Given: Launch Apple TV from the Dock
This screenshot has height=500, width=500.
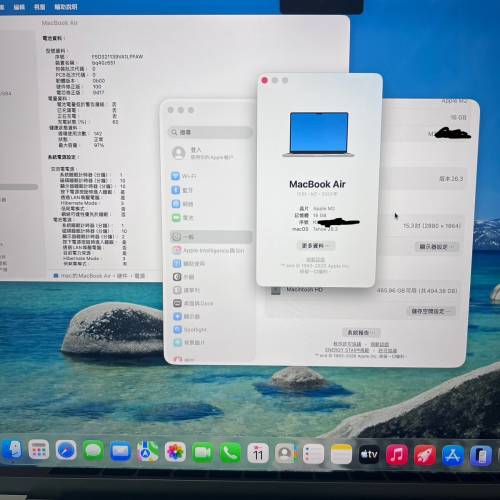Looking at the screenshot, I should [369, 454].
